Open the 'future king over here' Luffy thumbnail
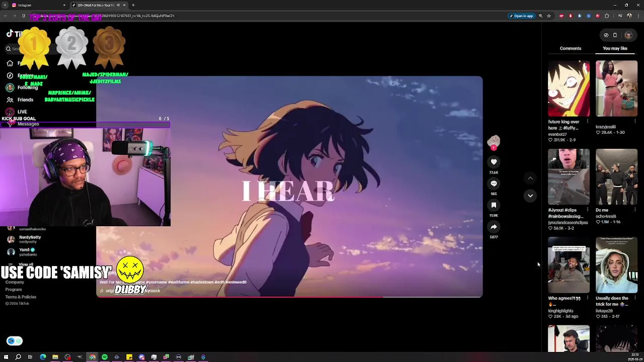This screenshot has width=644, height=362. point(569,88)
